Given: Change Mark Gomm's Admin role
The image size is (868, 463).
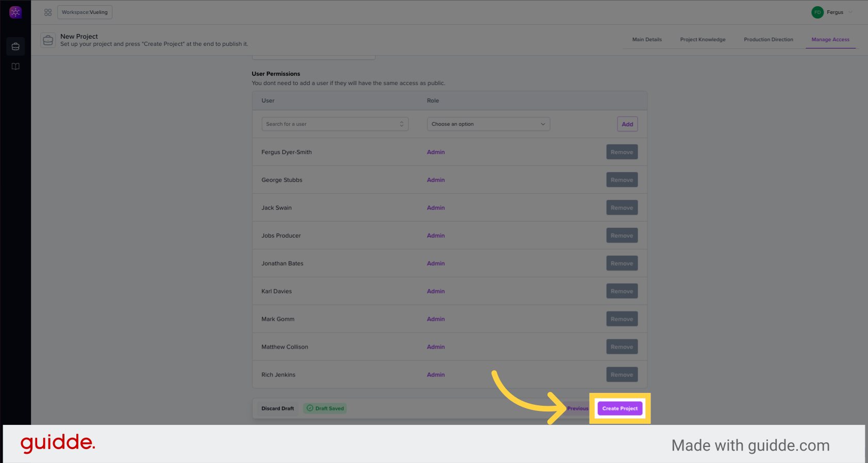Looking at the screenshot, I should tap(436, 319).
